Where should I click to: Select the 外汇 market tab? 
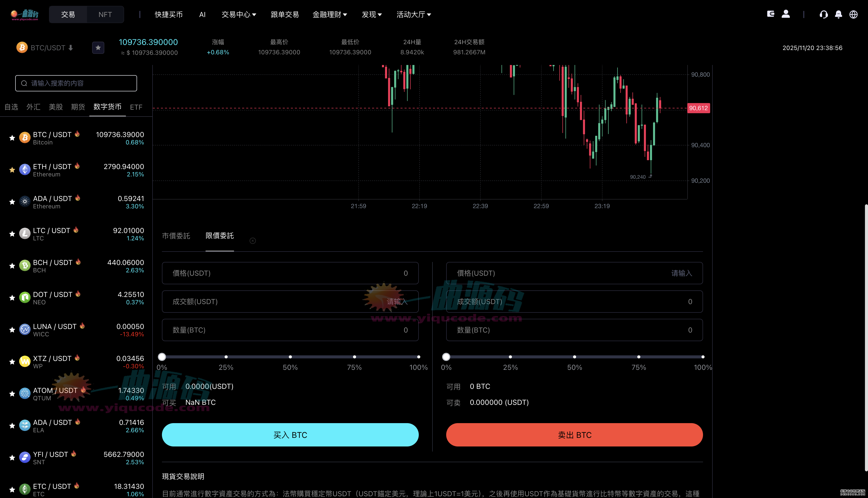point(33,107)
